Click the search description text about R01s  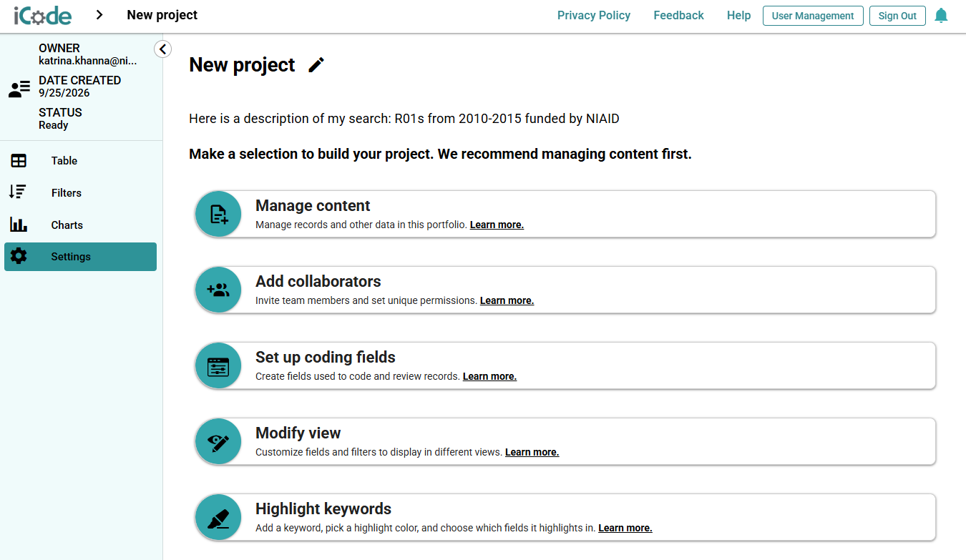(x=404, y=119)
